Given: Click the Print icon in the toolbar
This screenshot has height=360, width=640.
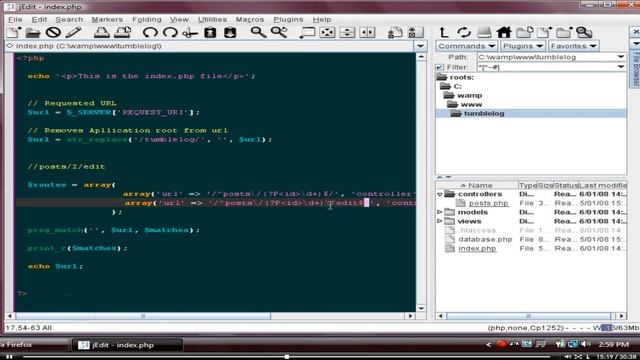Looking at the screenshot, I should (102, 32).
